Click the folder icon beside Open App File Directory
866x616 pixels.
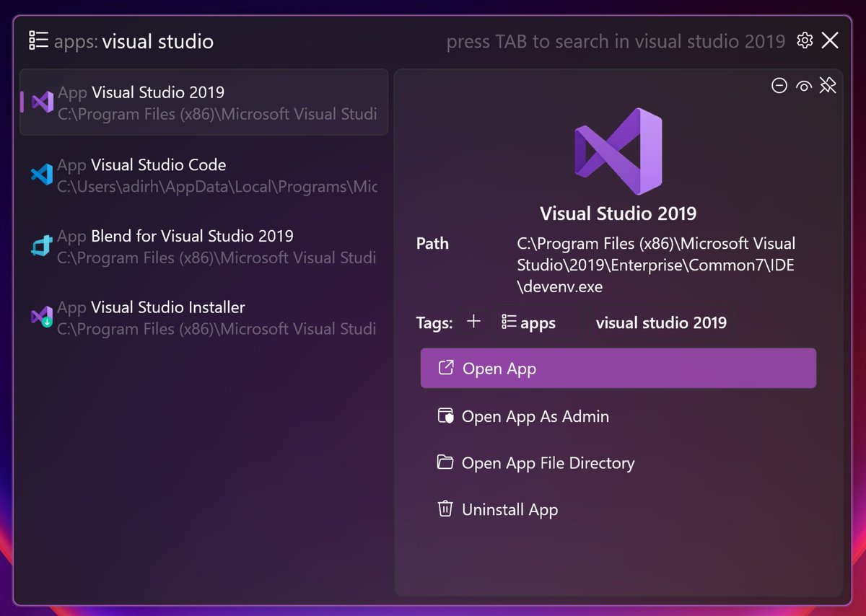pos(445,462)
